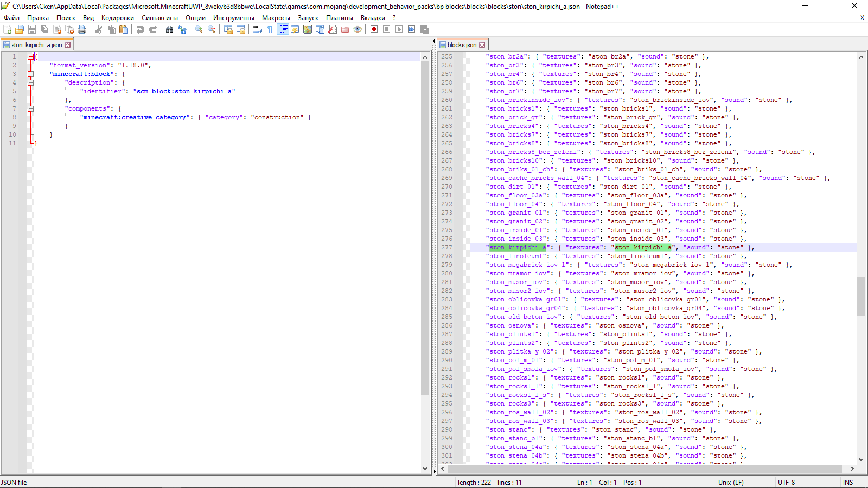Open Find with the binoculars icon
868x488 pixels.
[169, 29]
